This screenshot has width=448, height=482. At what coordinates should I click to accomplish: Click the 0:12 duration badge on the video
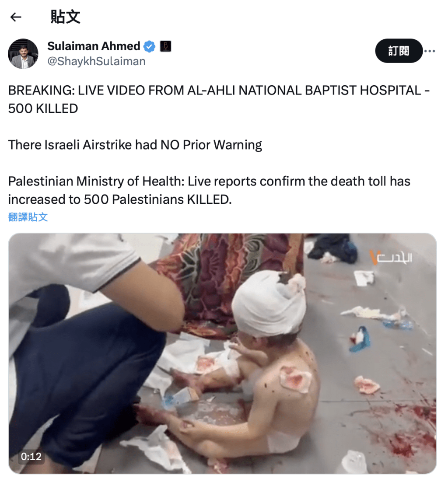[31, 457]
